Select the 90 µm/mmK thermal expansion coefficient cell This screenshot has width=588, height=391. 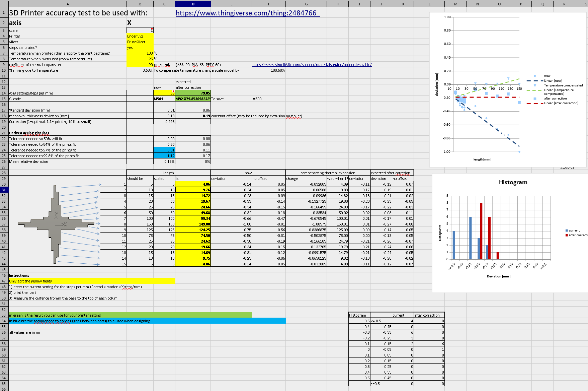140,65
